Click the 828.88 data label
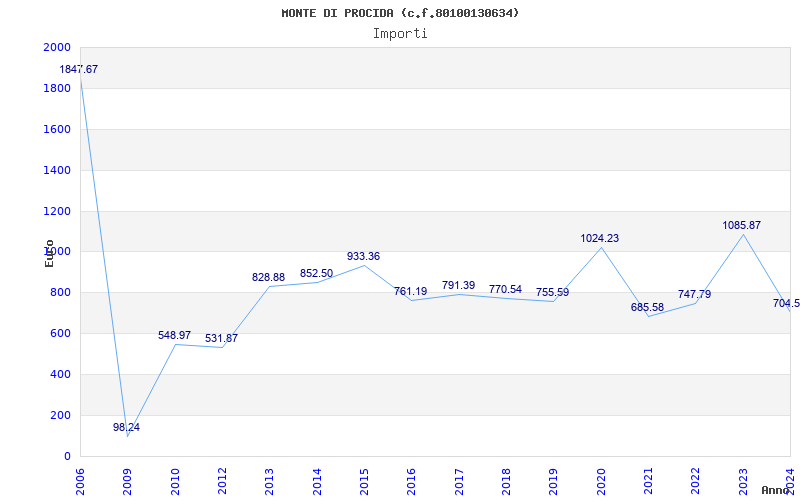Screen dimensions: 800x500 click(x=268, y=278)
